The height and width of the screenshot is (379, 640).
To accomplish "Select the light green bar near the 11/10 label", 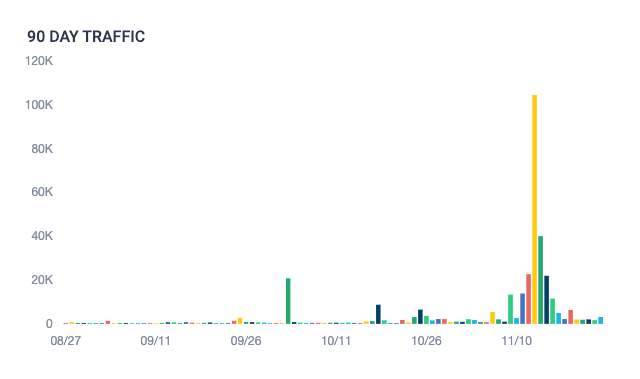I will [x=510, y=309].
